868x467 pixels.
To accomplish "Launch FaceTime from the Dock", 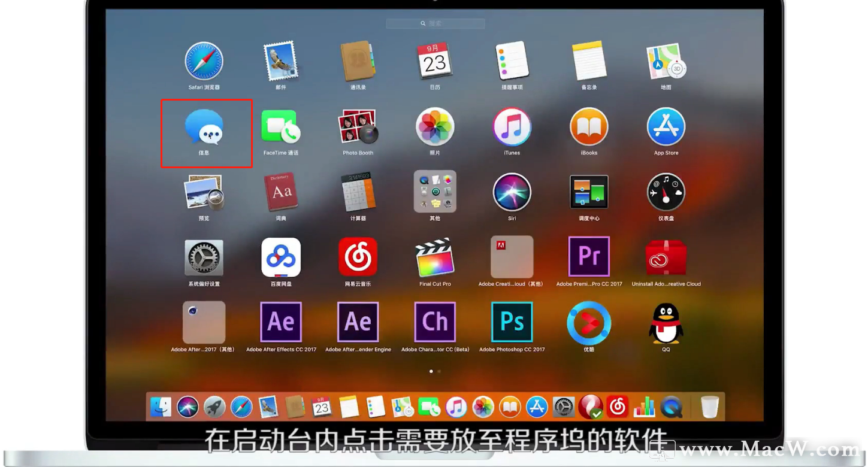I will pos(430,407).
